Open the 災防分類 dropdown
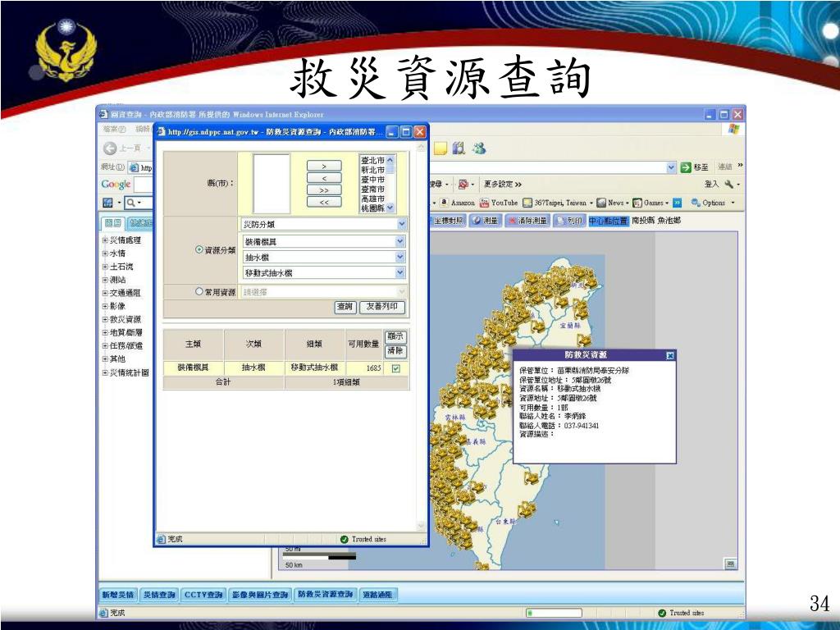The height and width of the screenshot is (630, 840). tap(323, 224)
